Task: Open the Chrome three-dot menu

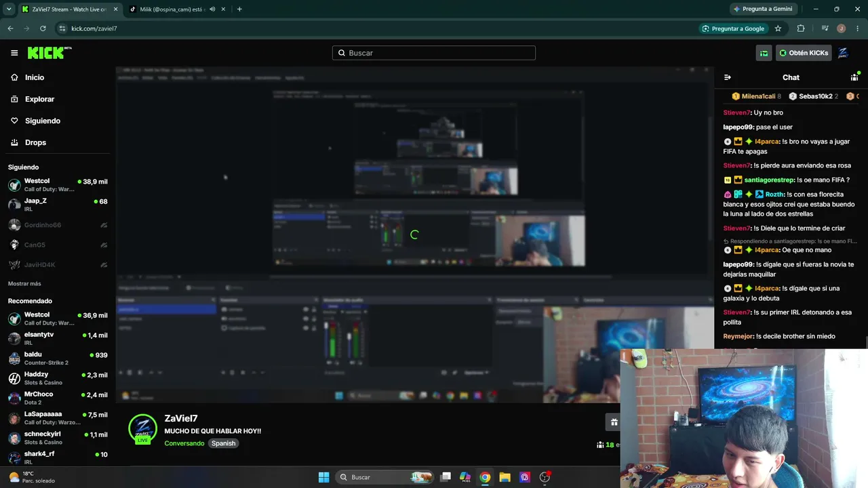Action: coord(857,28)
